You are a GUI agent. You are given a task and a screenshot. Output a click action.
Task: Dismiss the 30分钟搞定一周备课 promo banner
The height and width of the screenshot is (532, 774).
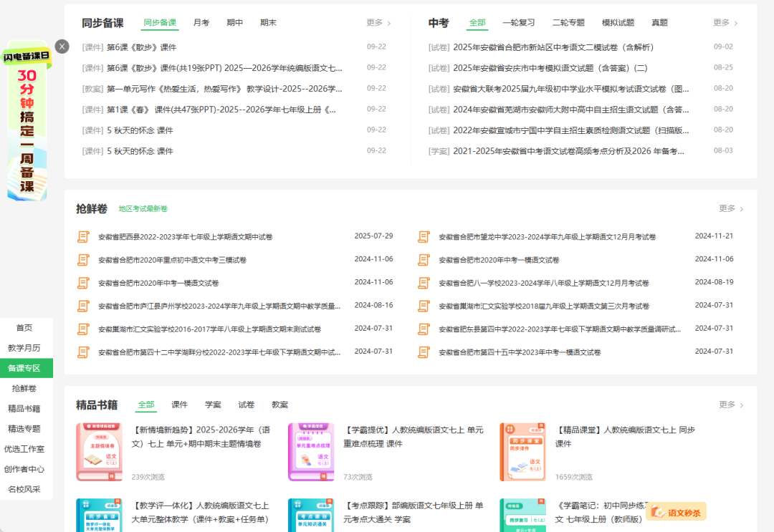click(62, 46)
